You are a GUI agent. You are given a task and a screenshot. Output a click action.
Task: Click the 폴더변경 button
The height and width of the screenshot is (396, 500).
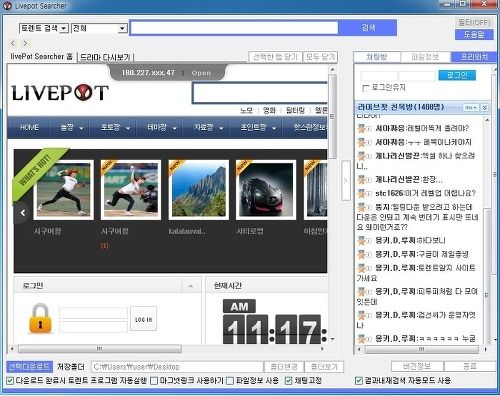pyautogui.click(x=284, y=367)
